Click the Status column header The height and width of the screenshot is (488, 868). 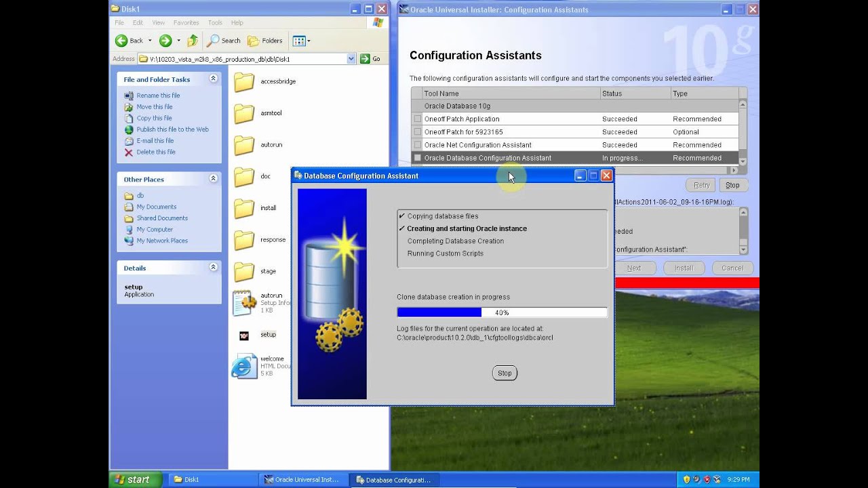point(635,94)
